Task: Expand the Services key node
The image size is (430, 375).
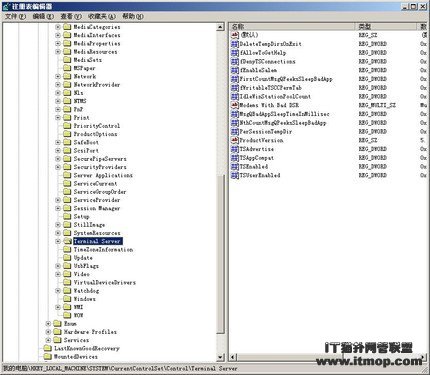Action: tap(48, 340)
